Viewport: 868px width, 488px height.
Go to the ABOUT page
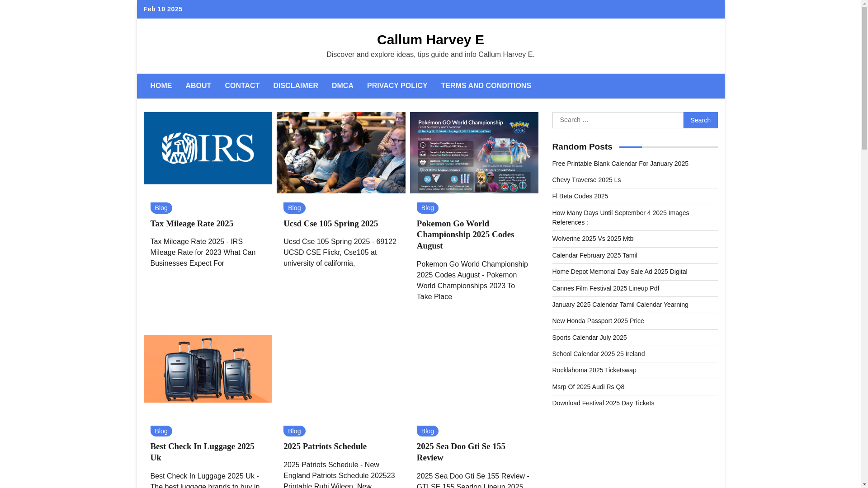pyautogui.click(x=198, y=86)
